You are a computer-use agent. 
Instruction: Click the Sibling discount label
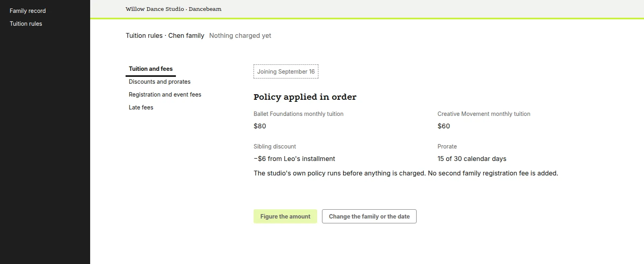click(x=275, y=146)
